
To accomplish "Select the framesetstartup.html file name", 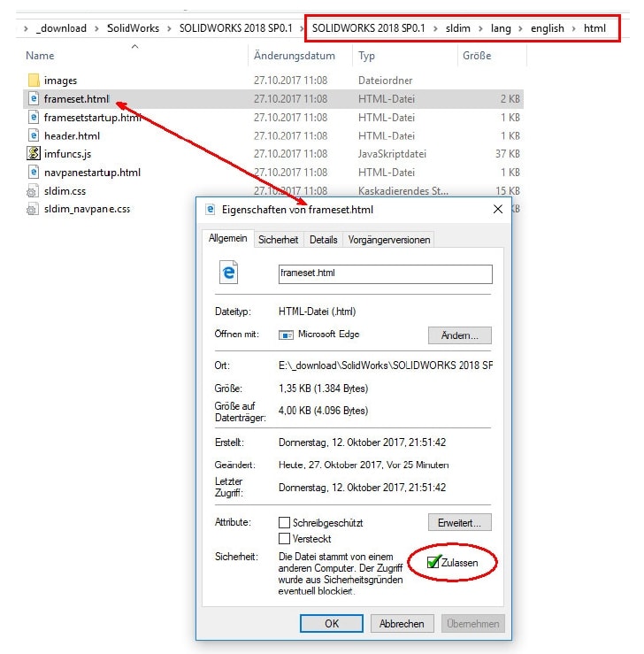I will pos(92,118).
